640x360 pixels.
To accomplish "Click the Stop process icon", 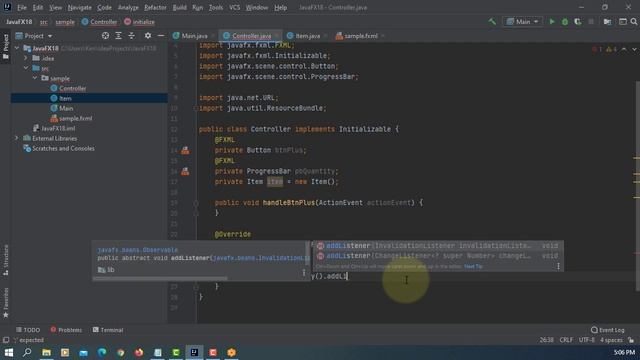I will [x=591, y=22].
